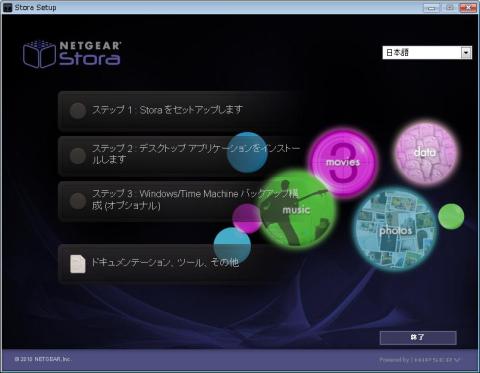The width and height of the screenshot is (480, 373).
Task: Click the © 2010 NETGEAR, Inc. footer text
Action: [43, 359]
